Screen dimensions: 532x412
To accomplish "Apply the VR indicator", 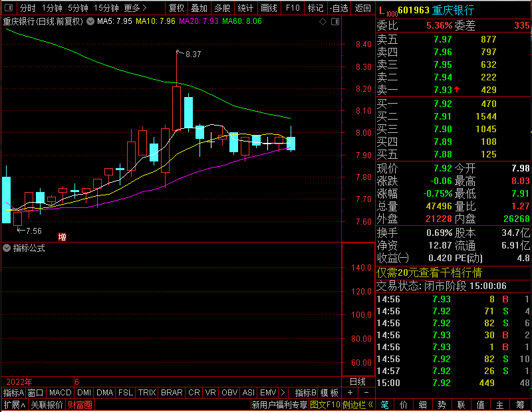I will click(x=210, y=393).
